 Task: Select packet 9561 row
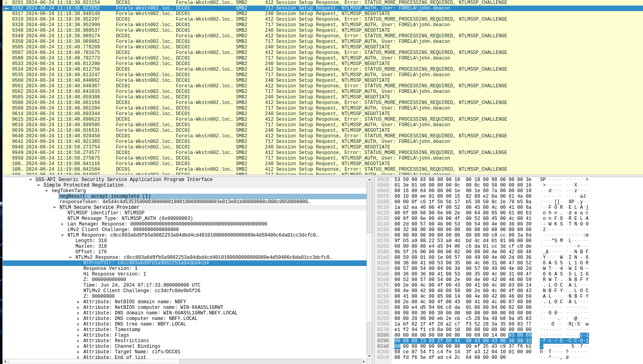(x=322, y=86)
